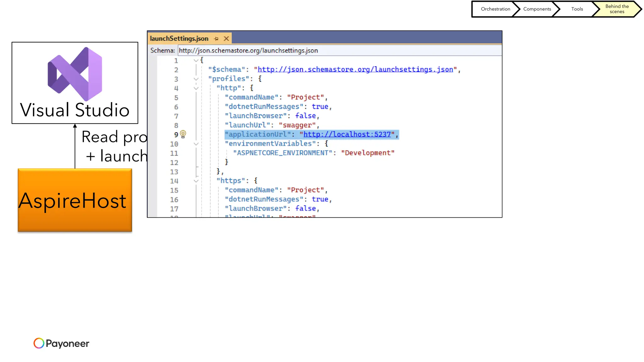
Task: Click line number 13 in the gutter
Action: tap(174, 172)
